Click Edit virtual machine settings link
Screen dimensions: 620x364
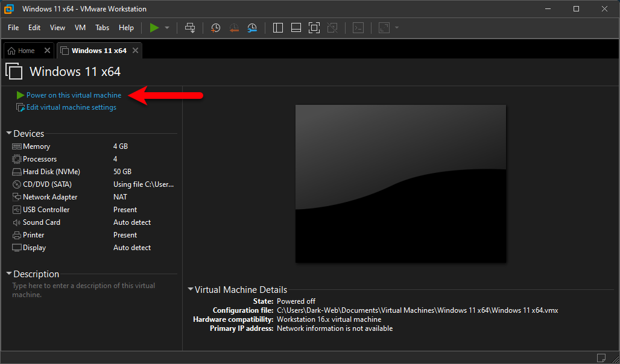pos(71,107)
